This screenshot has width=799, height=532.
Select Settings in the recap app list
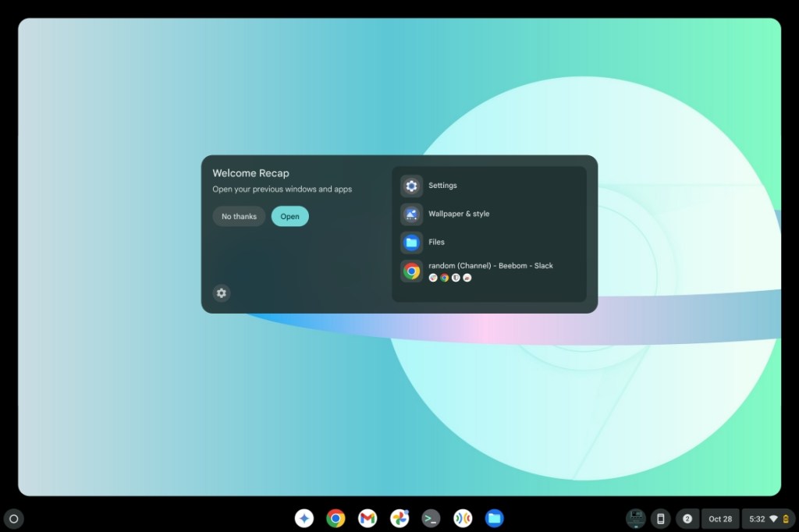[x=442, y=186]
